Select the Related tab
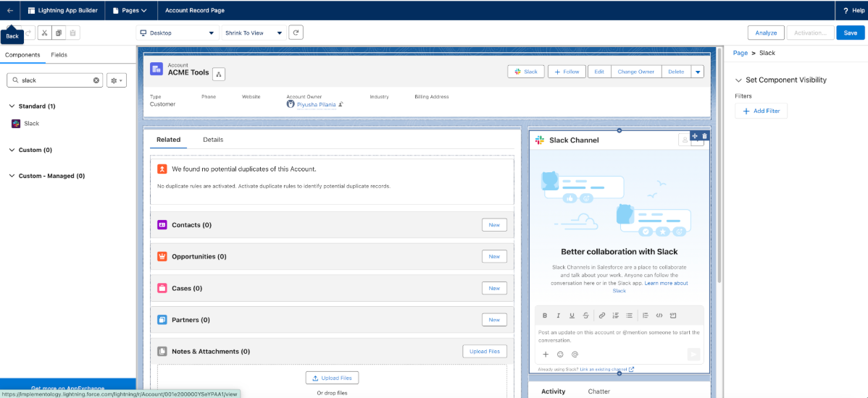This screenshot has width=868, height=398. coord(168,140)
